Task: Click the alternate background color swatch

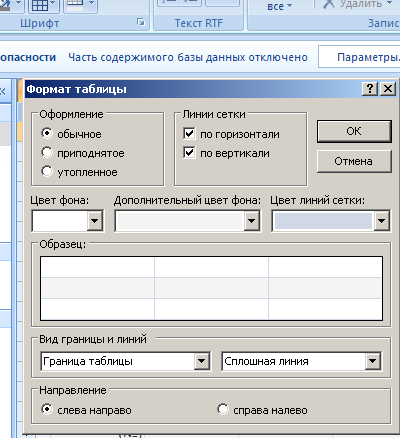Action: (180, 221)
